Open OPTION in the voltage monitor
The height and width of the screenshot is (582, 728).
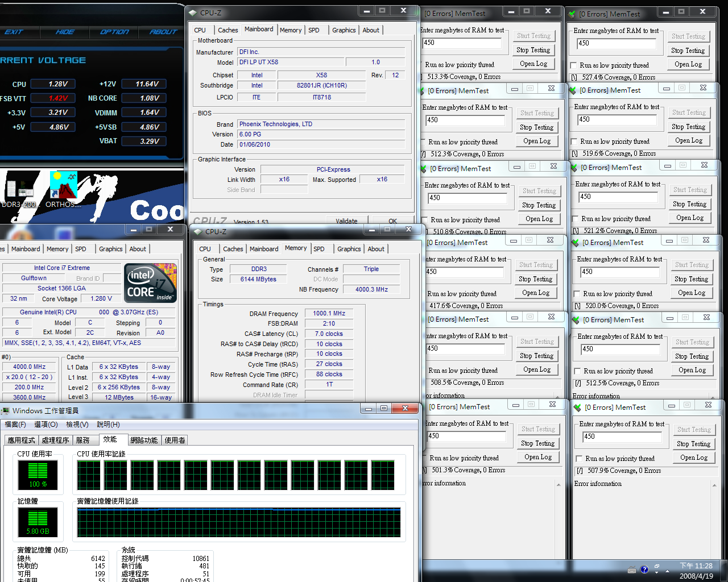point(114,32)
